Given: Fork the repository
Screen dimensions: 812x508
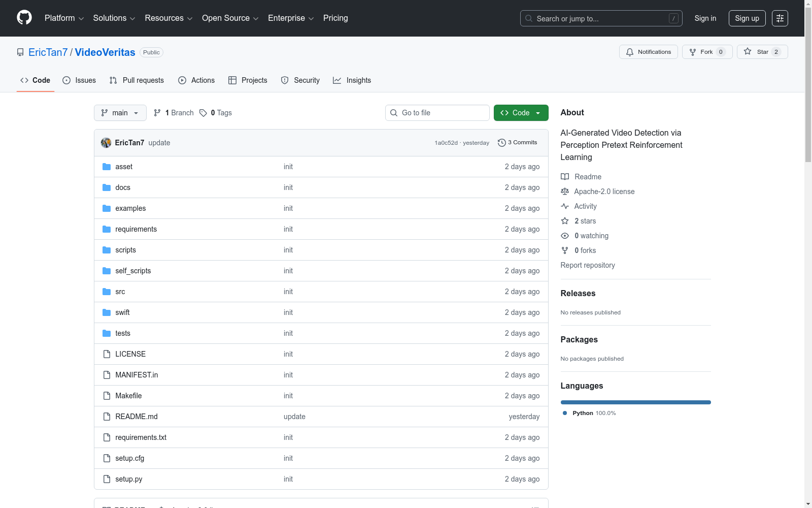Looking at the screenshot, I should (x=707, y=52).
